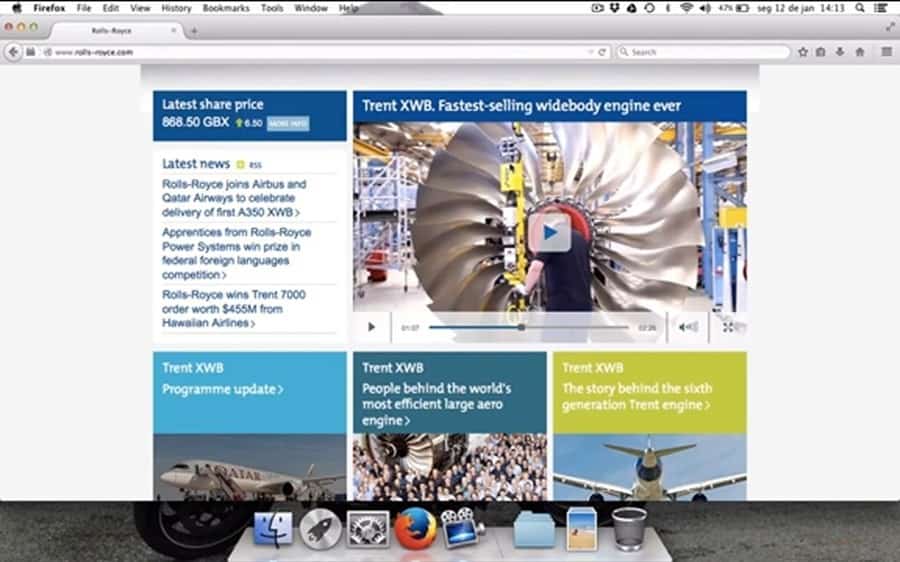Open Spotlight search magnifier icon
The height and width of the screenshot is (562, 900).
tap(860, 8)
